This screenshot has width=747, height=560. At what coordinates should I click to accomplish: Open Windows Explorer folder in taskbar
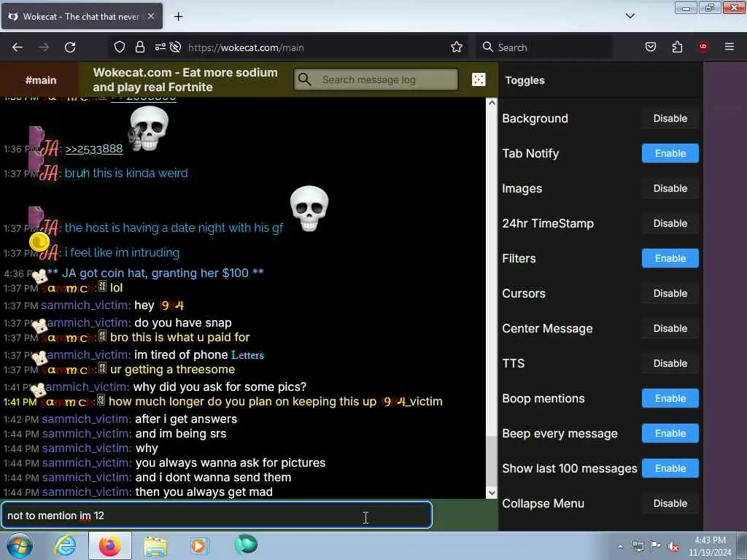155,546
